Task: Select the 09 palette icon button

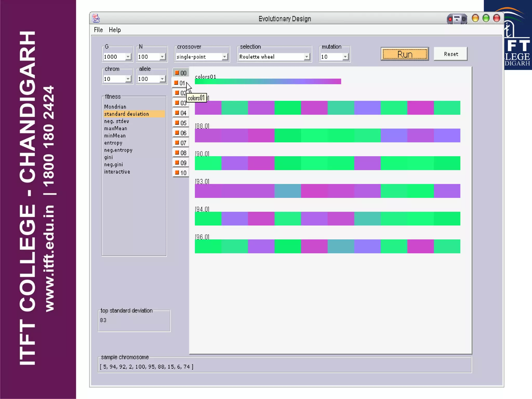Action: click(181, 163)
